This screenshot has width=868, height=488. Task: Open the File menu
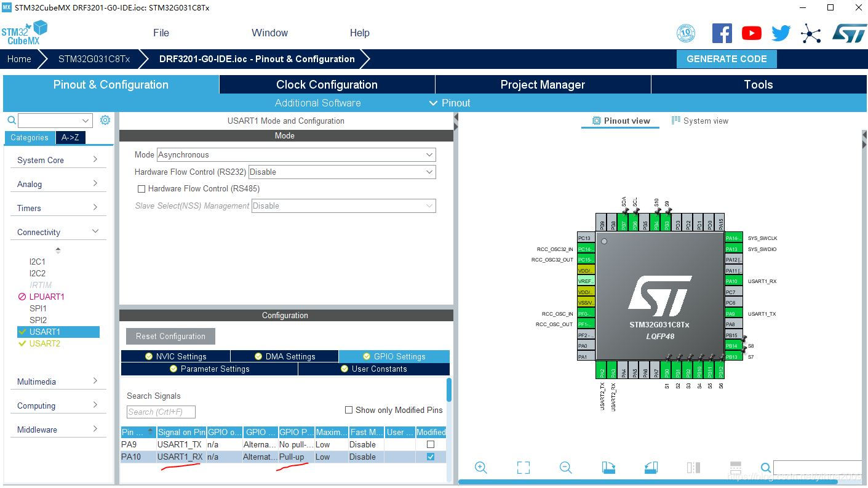coord(161,33)
